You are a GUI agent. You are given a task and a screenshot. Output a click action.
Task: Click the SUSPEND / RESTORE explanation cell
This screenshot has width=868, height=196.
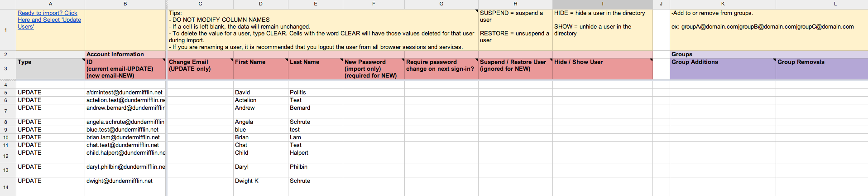click(515, 30)
